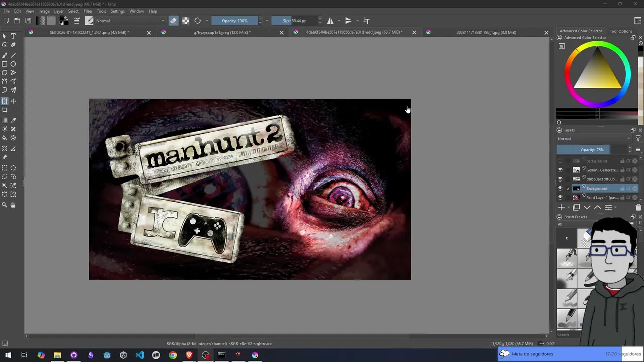Open Wrap Around mode icon in toolbar
The width and height of the screenshot is (644, 362).
coord(366,21)
